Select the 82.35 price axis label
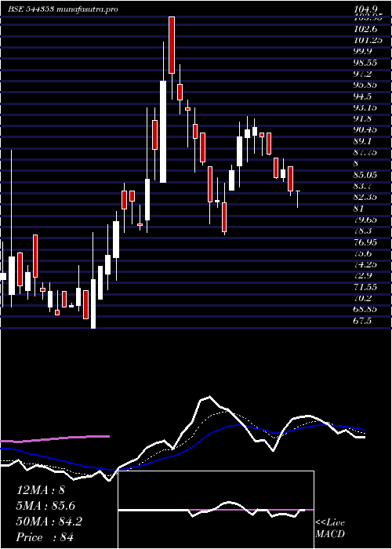The width and height of the screenshot is (392, 549). click(x=366, y=198)
